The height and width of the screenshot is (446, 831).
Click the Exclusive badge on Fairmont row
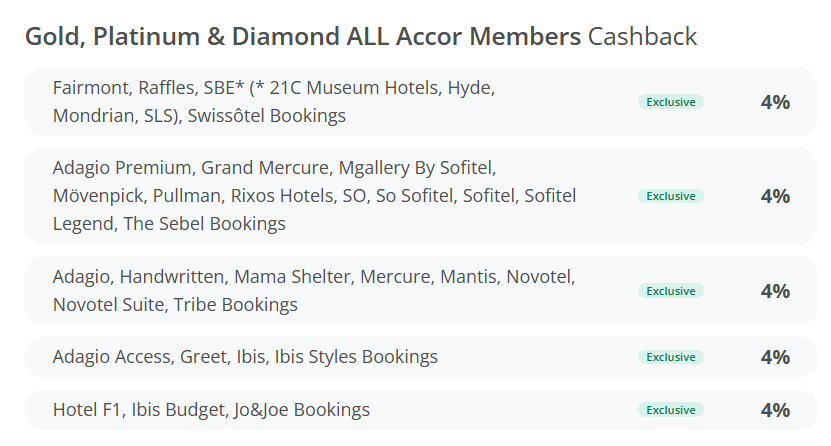(x=670, y=102)
